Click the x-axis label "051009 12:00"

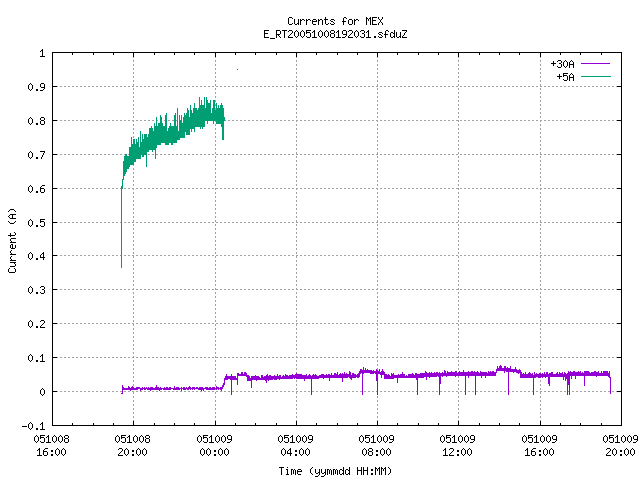458,446
